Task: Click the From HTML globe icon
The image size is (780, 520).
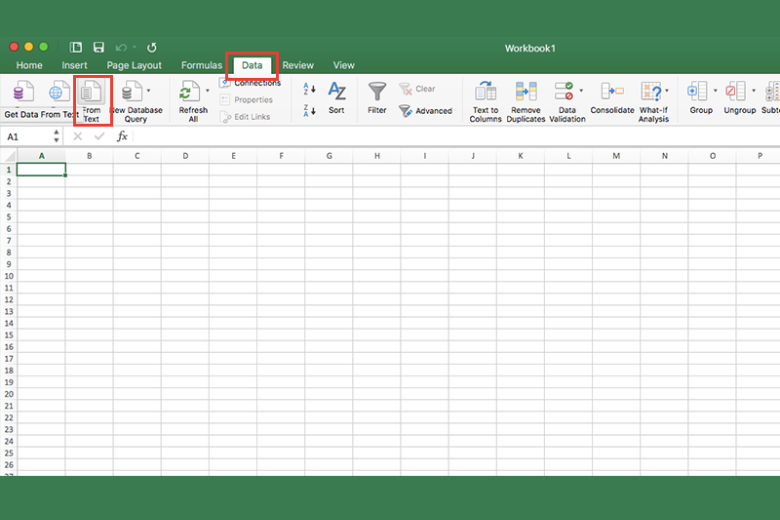Action: point(58,92)
